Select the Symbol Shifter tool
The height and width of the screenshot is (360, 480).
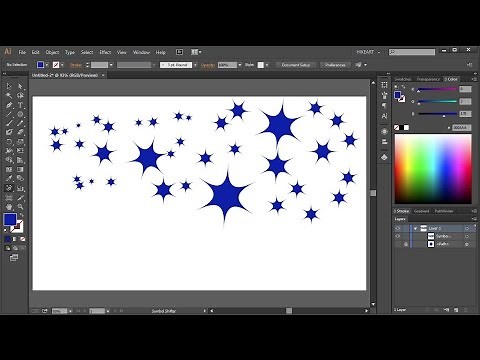tap(9, 188)
